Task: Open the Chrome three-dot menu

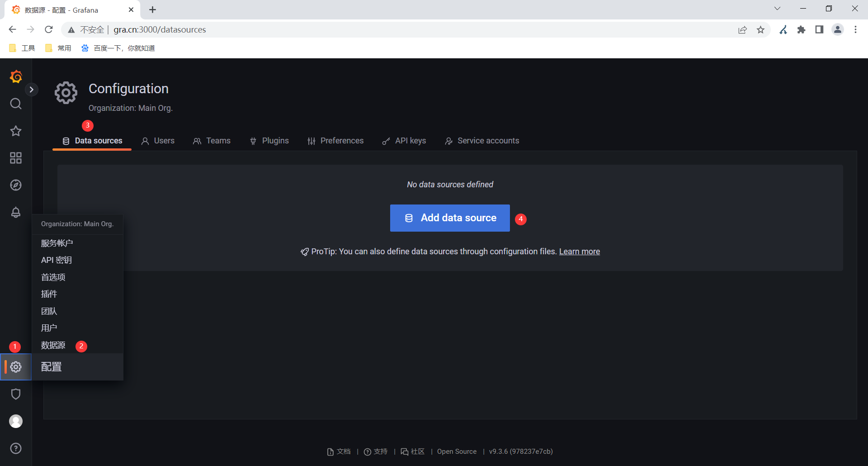Action: pos(855,30)
